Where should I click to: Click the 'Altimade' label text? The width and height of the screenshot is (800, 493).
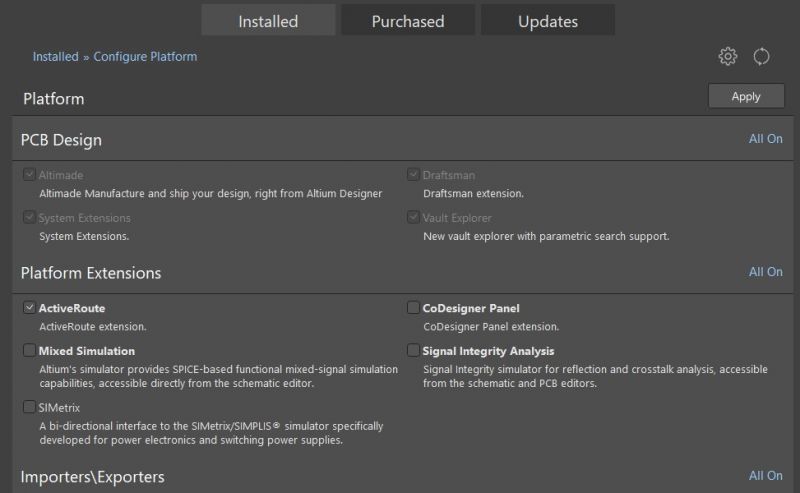(61, 175)
